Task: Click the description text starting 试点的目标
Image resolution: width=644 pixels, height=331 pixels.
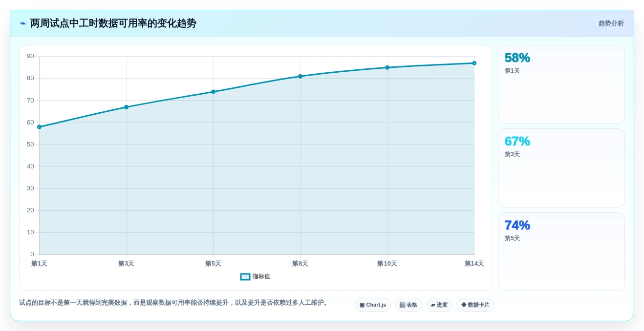Action: 174,303
